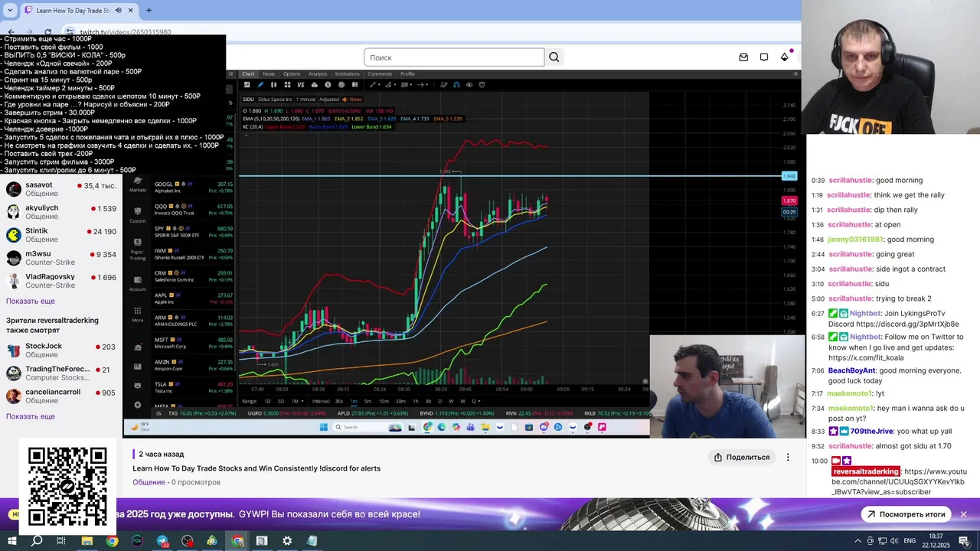The width and height of the screenshot is (980, 551).
Task: Open the sasavot channel in sidebar
Action: point(61,189)
